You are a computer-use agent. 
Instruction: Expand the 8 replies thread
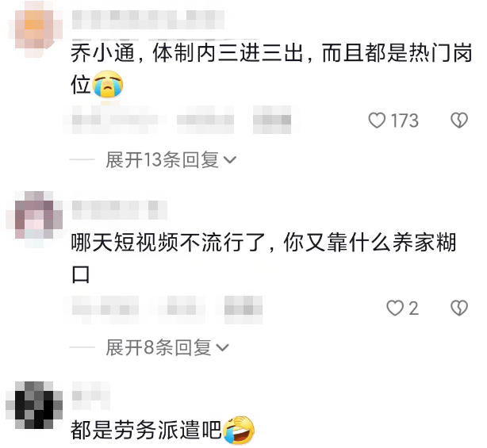coord(167,347)
